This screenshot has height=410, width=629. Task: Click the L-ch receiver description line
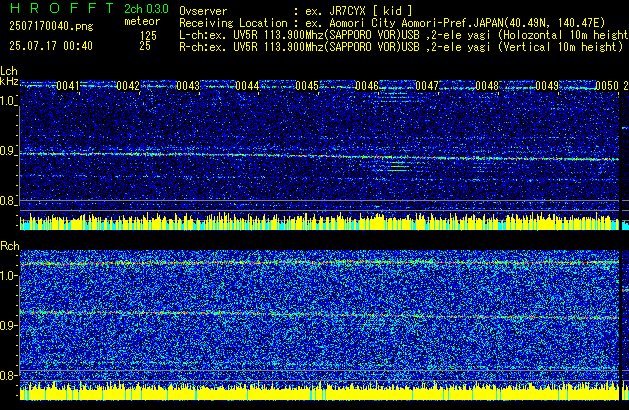404,35
